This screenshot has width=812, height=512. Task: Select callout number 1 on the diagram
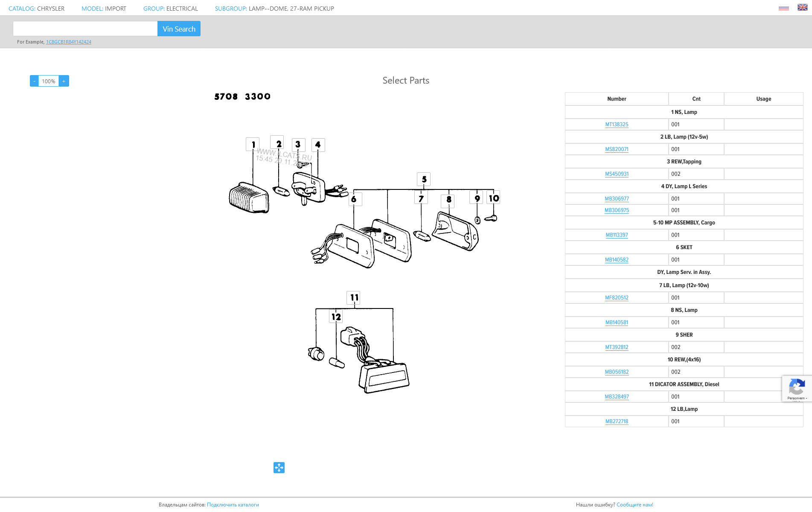pyautogui.click(x=253, y=145)
